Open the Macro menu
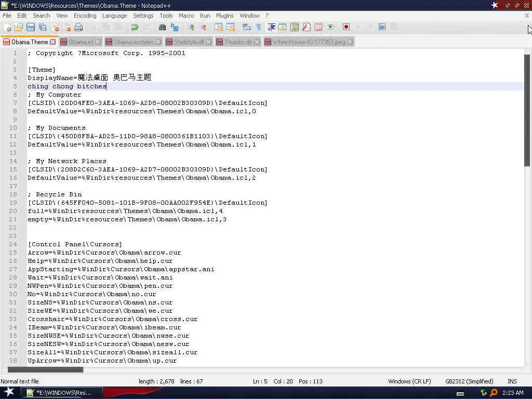The image size is (532, 399). 187,16
